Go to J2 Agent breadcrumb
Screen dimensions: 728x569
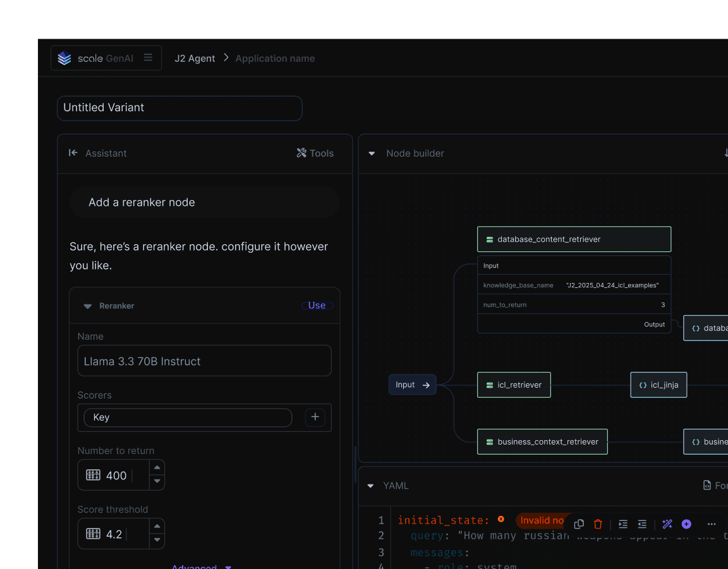pyautogui.click(x=195, y=58)
